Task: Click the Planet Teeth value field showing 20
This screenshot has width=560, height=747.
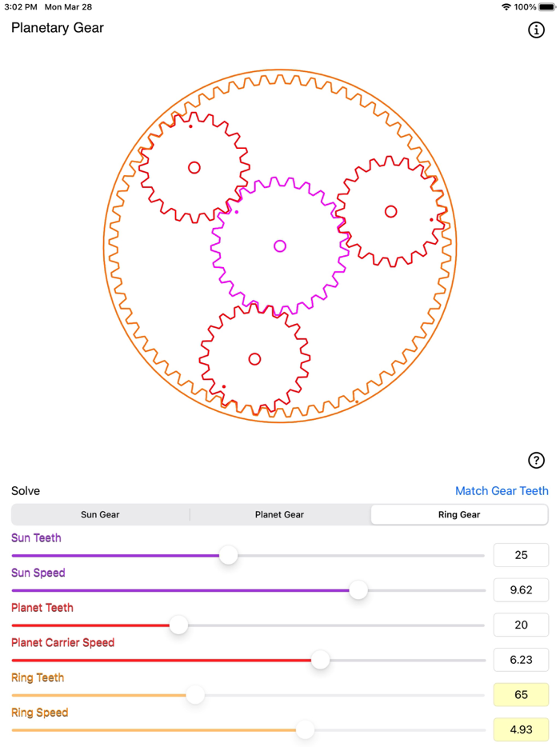Action: pos(521,625)
